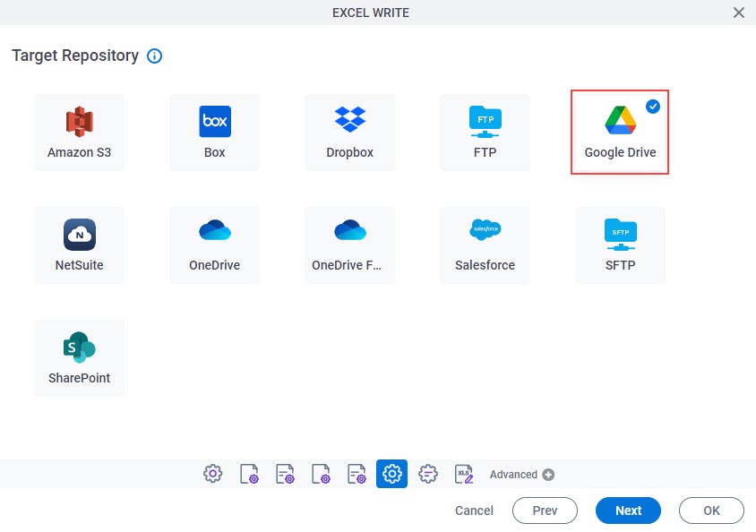Screen dimensions: 756x532
Task: Select the SharePoint repository tile
Action: tap(79, 358)
